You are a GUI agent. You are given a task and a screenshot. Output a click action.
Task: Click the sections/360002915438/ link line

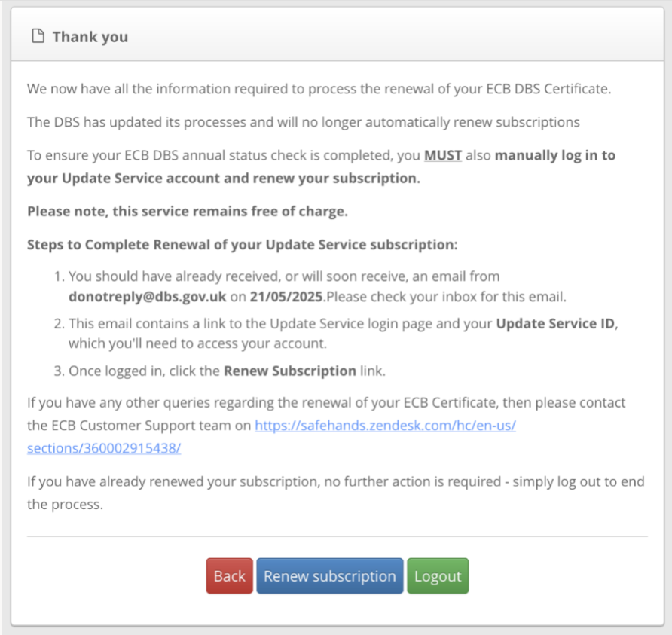coord(104,448)
